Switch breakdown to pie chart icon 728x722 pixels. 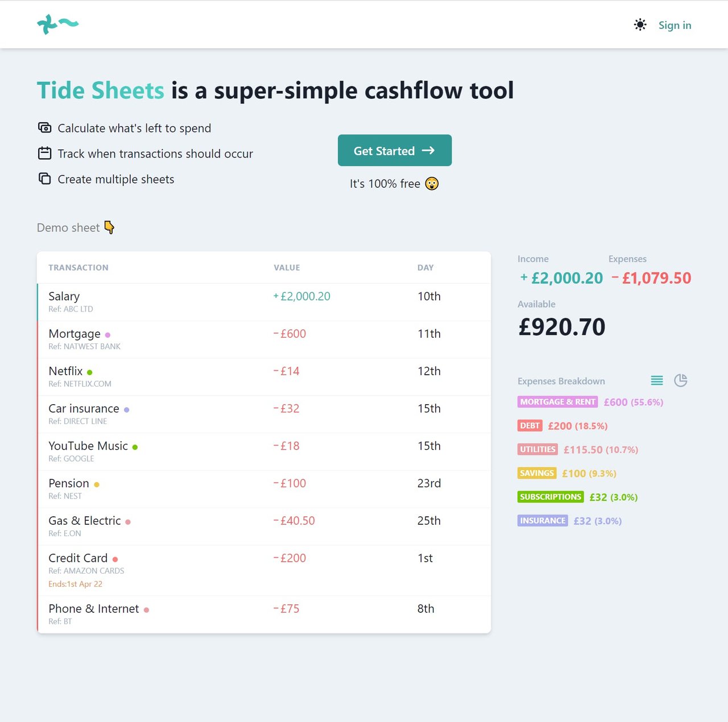(x=681, y=380)
